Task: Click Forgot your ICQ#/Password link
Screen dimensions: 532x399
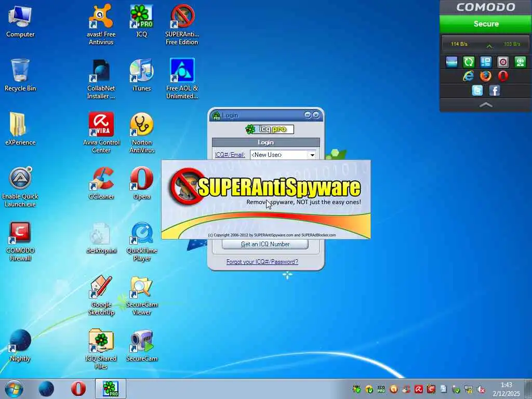Action: [262, 262]
